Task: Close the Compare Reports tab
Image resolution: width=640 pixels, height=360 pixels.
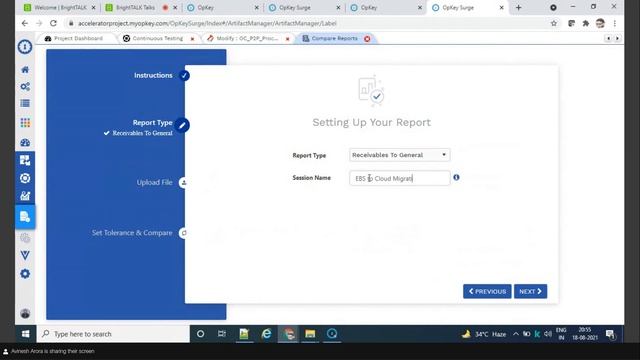Action: click(367, 39)
